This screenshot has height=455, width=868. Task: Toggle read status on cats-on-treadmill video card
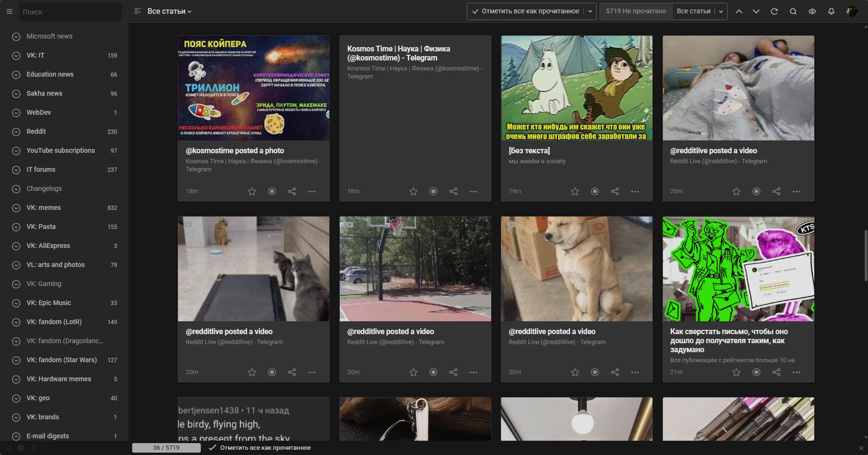pyautogui.click(x=272, y=372)
